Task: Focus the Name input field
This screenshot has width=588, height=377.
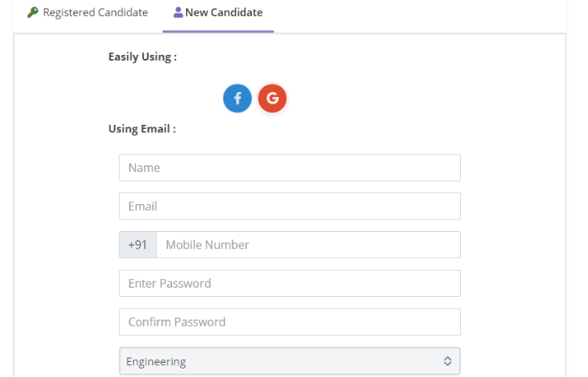Action: (289, 168)
